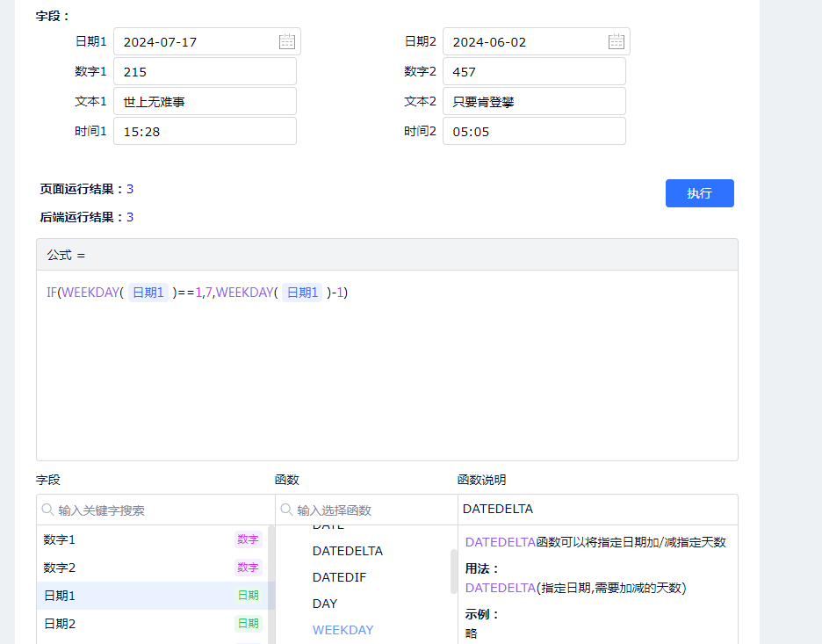Focus the 时间2 time field
The width and height of the screenshot is (822, 644).
pos(534,132)
